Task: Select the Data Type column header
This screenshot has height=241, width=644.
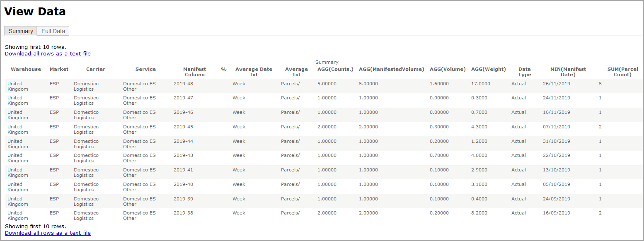Action: tap(525, 72)
